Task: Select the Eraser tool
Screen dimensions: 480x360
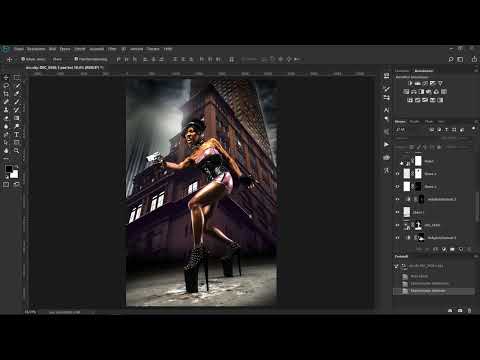Action: (x=6, y=118)
